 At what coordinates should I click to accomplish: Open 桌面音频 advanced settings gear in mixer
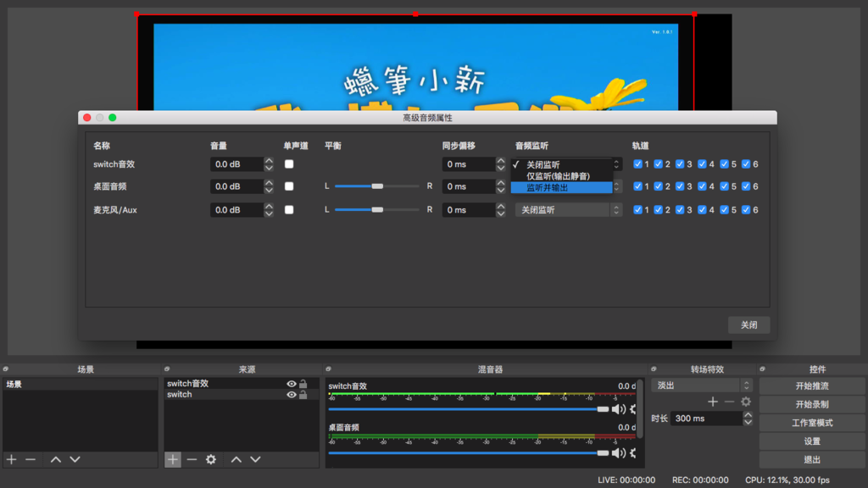[x=634, y=453]
